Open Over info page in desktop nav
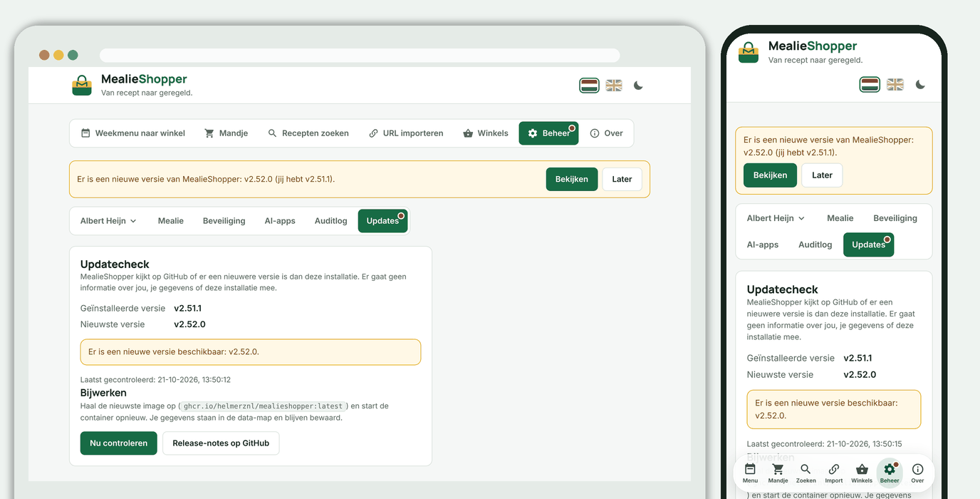The height and width of the screenshot is (499, 980). click(x=606, y=133)
